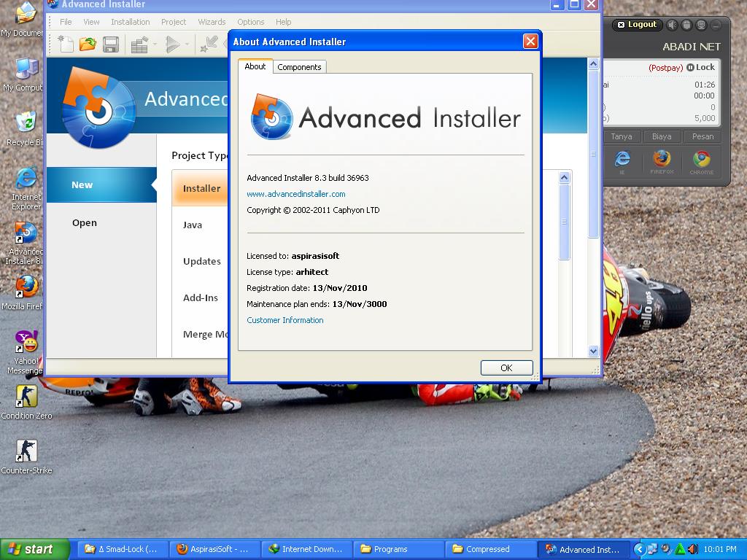Click the Tanya button

click(x=622, y=136)
